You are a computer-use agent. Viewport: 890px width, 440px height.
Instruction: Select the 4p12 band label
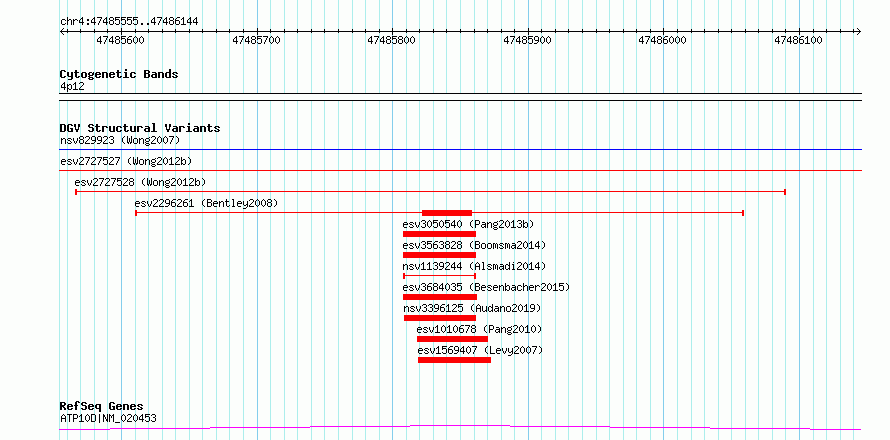(x=72, y=86)
